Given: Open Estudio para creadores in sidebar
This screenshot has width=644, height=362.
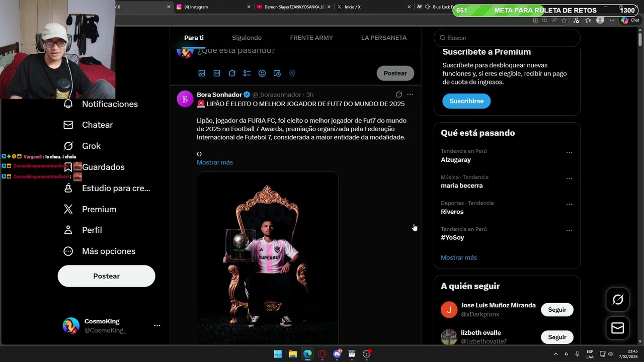Looking at the screenshot, I should click(107, 188).
